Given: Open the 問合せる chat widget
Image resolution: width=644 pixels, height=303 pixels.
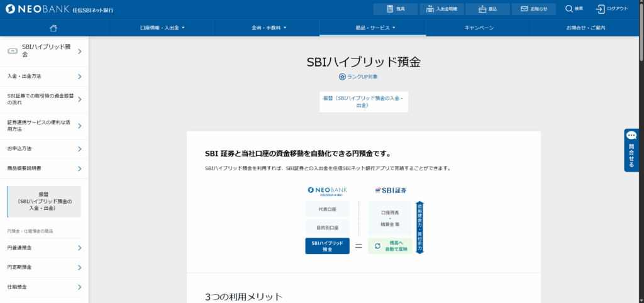Looking at the screenshot, I should point(631,150).
